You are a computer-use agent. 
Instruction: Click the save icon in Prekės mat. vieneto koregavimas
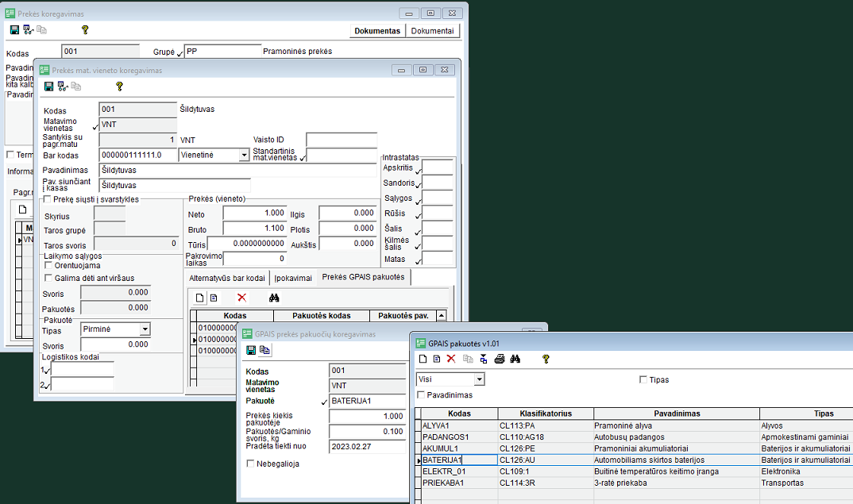(x=49, y=87)
